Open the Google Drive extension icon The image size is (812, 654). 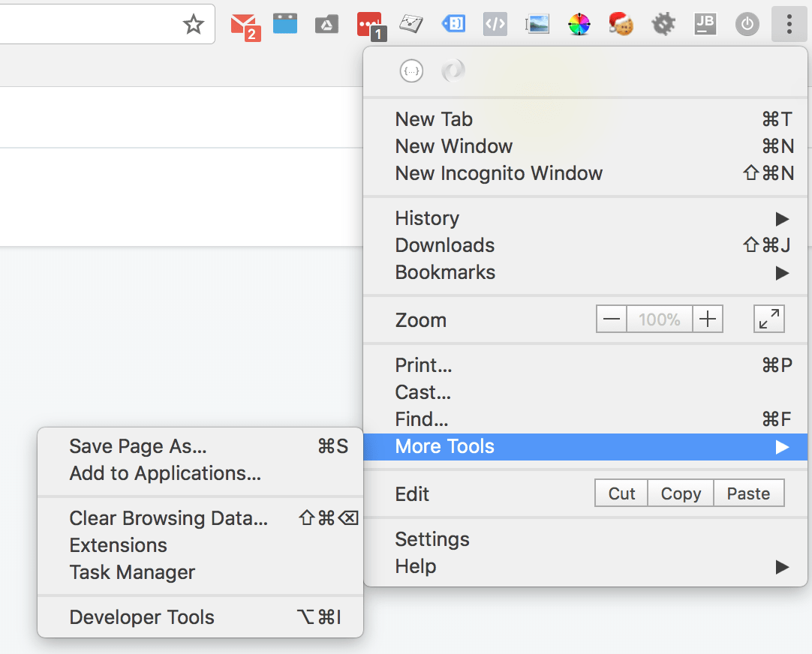click(326, 24)
